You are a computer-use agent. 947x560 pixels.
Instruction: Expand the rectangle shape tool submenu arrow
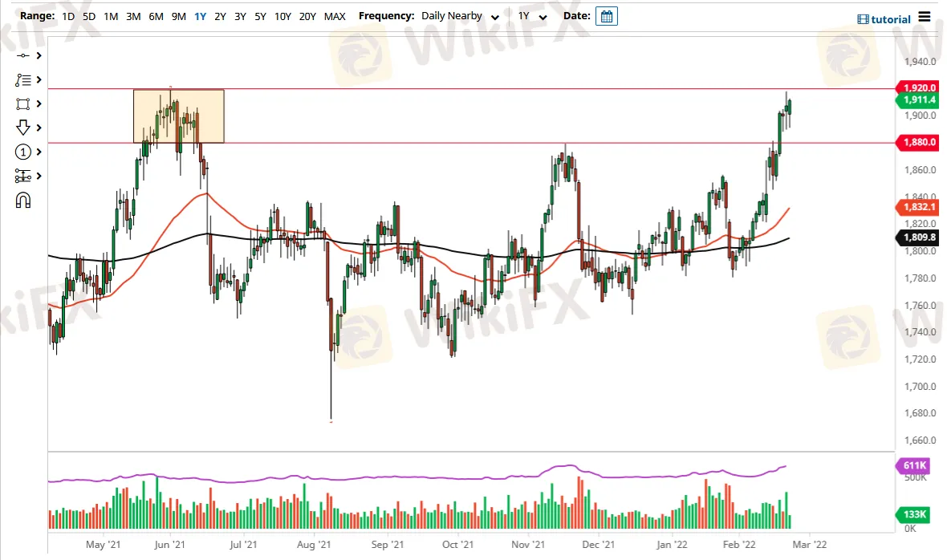pos(39,103)
